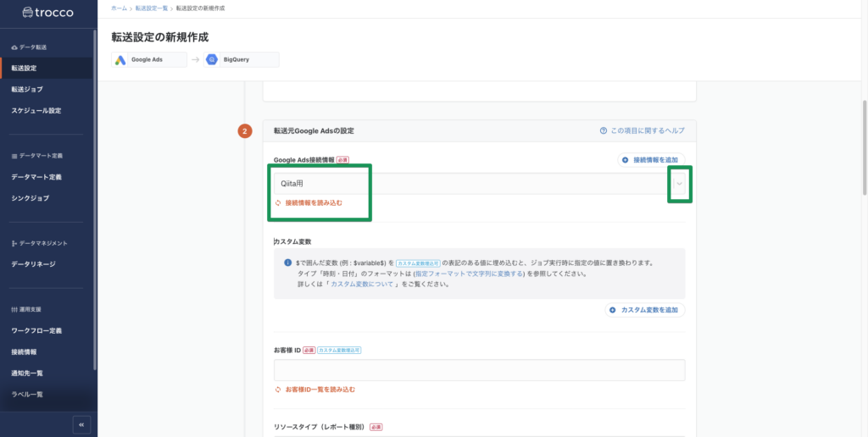The height and width of the screenshot is (437, 868).
Task: Click the trocco logo in sidebar
Action: (47, 13)
